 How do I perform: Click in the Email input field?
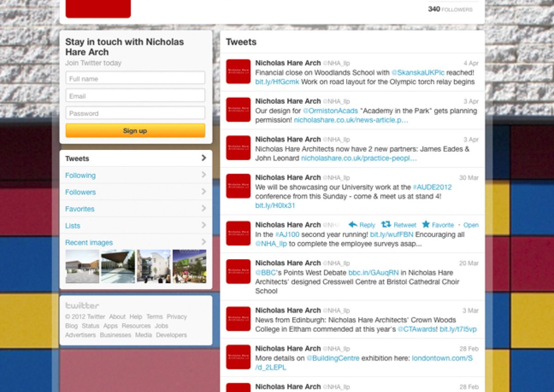(135, 96)
